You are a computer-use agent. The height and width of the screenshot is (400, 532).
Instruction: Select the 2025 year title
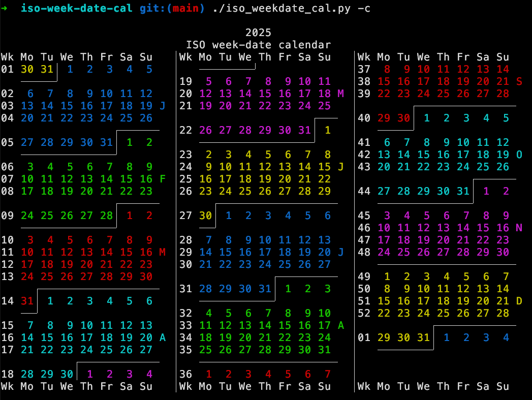coord(259,33)
